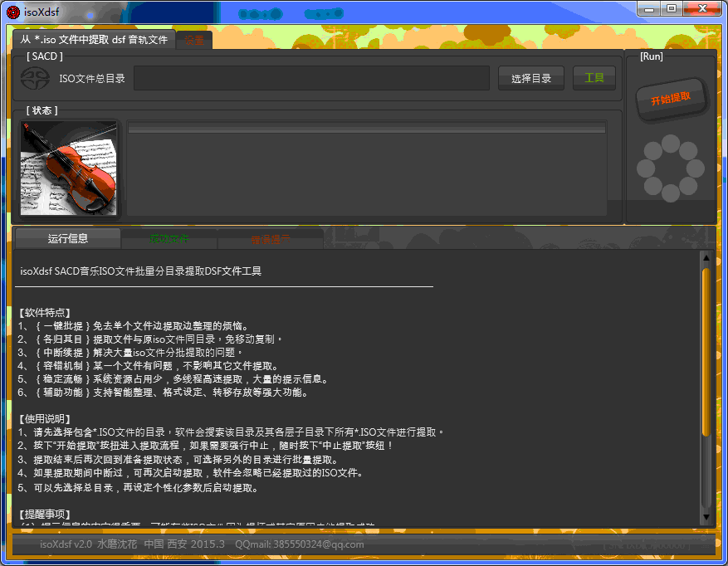
Task: Click the circular dots progress spinner
Action: 670,168
